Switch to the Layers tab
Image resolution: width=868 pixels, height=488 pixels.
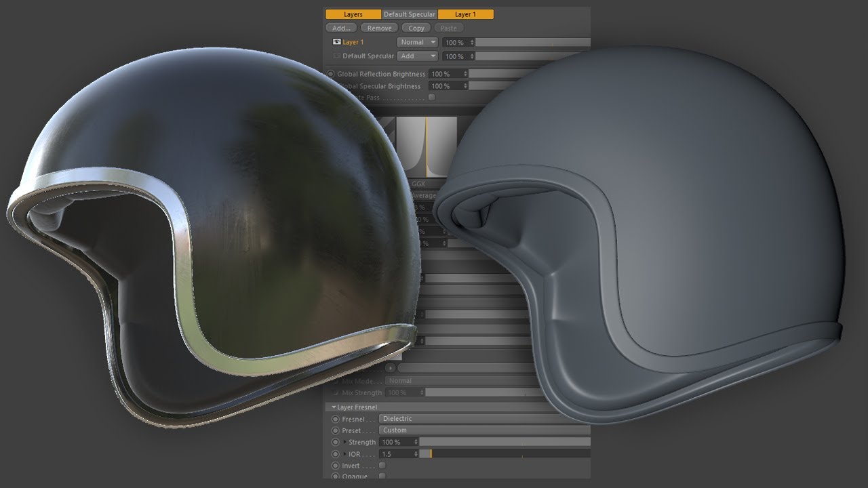(x=353, y=14)
